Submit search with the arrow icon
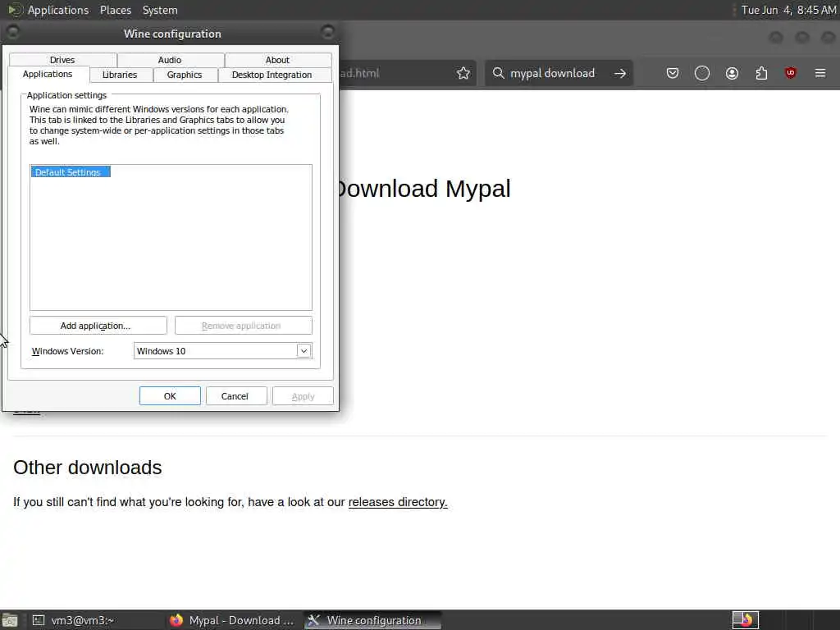Screen dimensions: 840x630 tap(620, 73)
